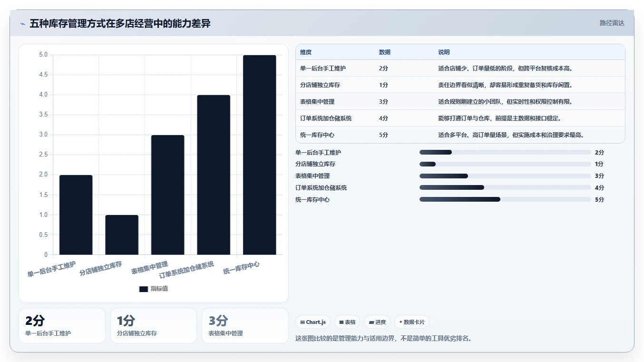Select table row cell 统一库存中心
This screenshot has height=362, width=644.
[317, 135]
